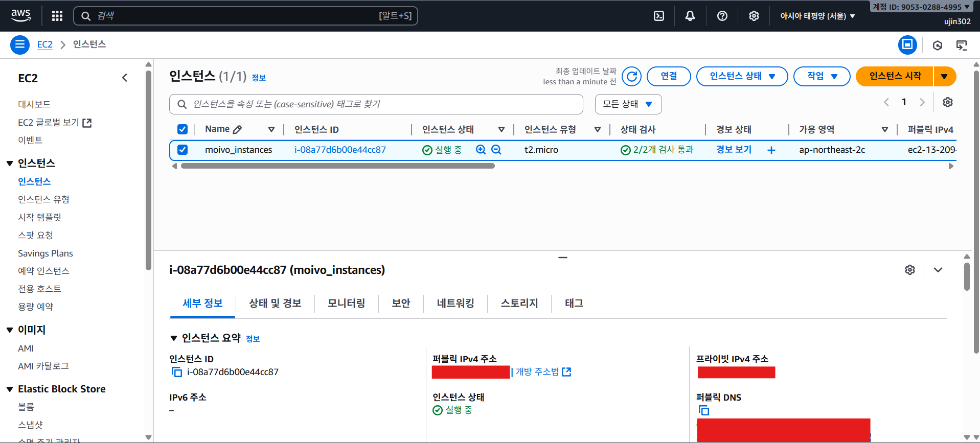This screenshot has width=980, height=443.
Task: Edit the Name column pencil icon
Action: tap(237, 130)
